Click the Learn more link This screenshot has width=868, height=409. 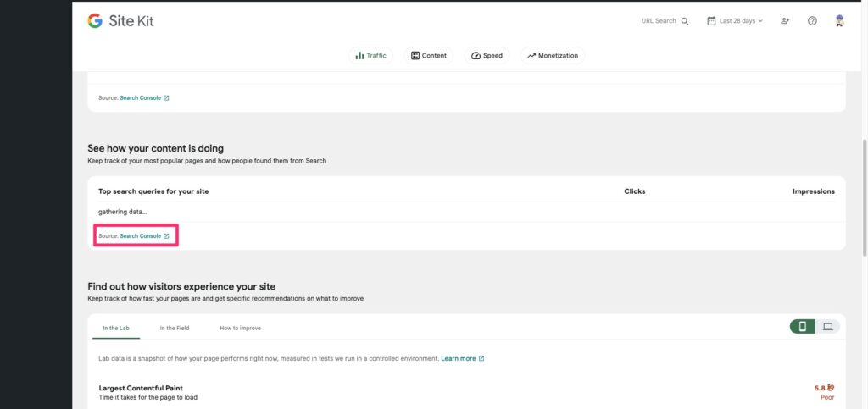458,359
